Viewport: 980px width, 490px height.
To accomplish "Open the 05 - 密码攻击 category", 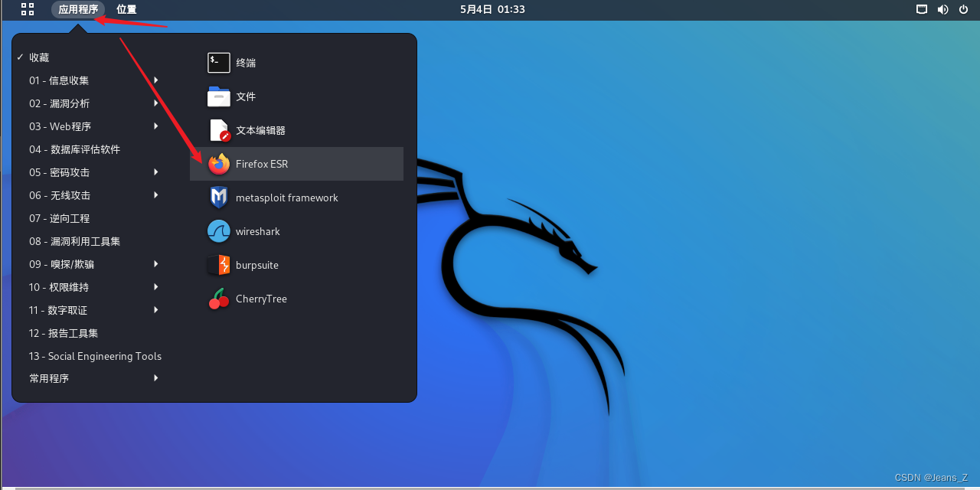I will tap(59, 172).
